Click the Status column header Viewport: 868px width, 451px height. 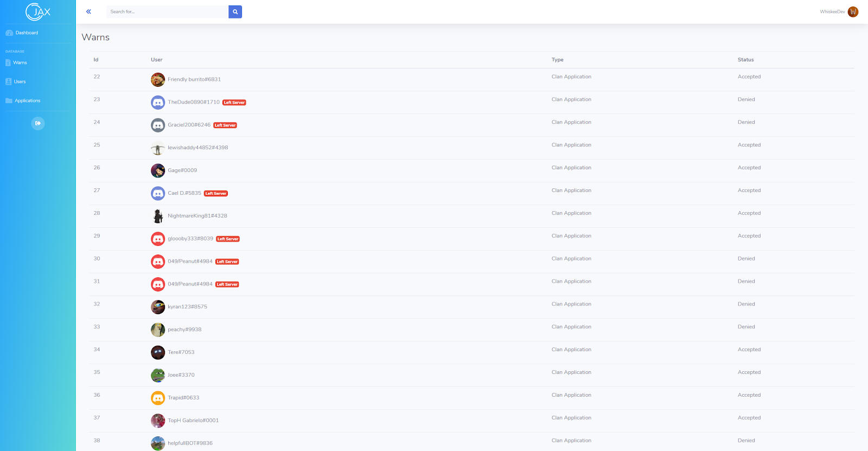(745, 60)
